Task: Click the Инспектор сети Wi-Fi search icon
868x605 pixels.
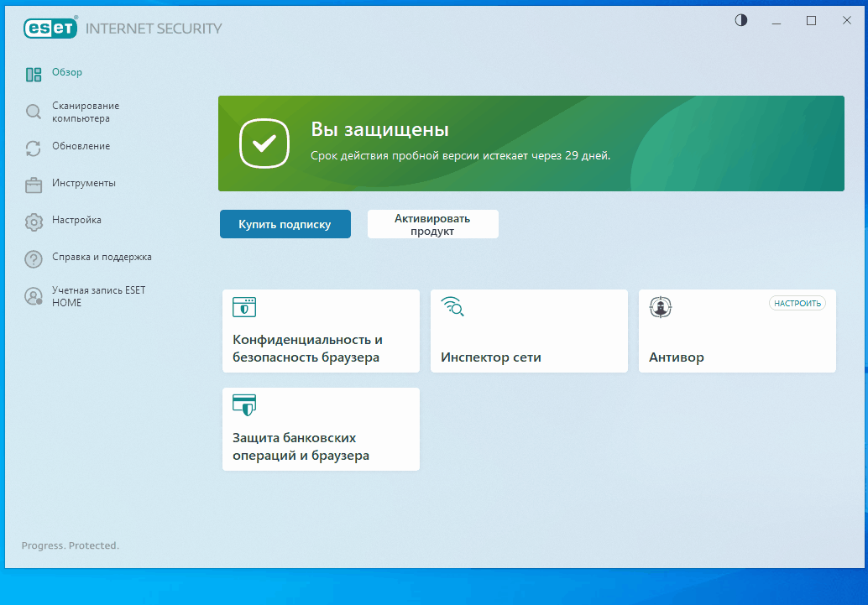Action: click(x=452, y=306)
